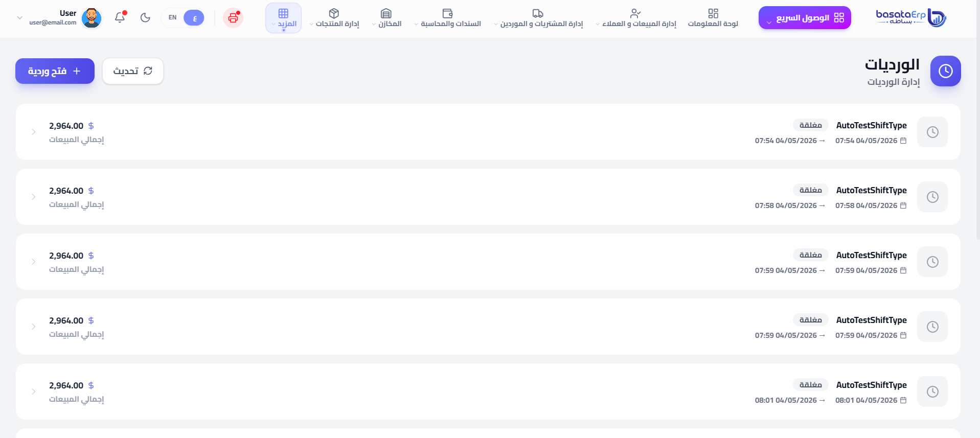980x438 pixels.
Task: Click the end time → 08:01 04/05/2026
Action: click(x=790, y=400)
